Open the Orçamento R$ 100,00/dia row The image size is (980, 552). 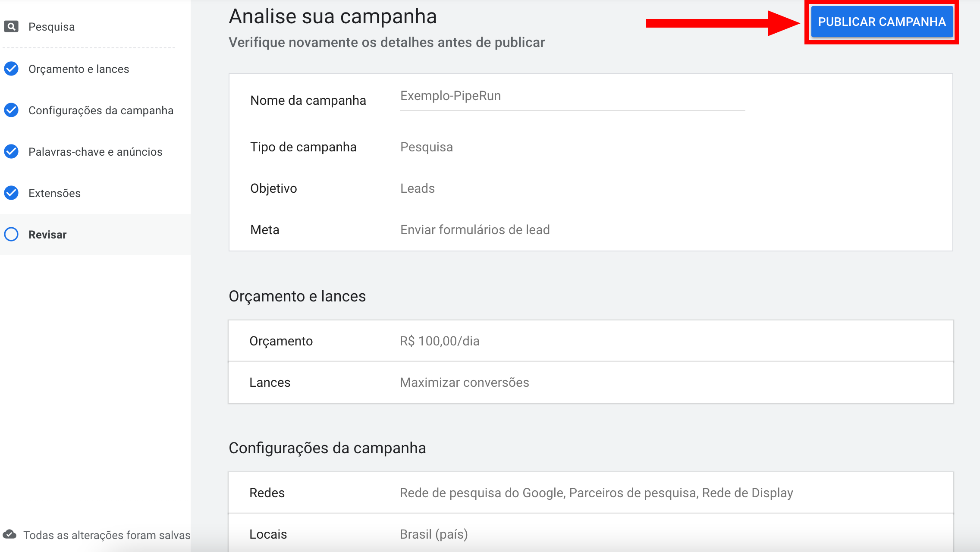[591, 341]
